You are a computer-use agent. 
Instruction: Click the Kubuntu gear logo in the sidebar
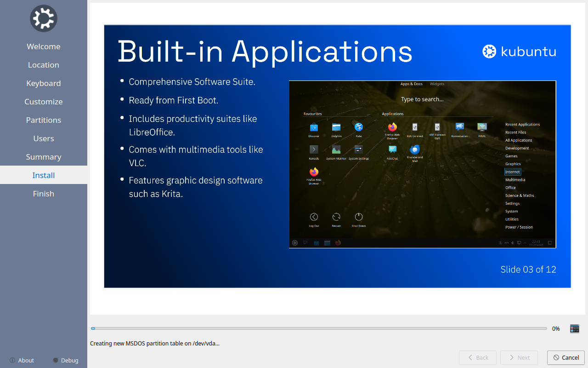click(x=44, y=18)
